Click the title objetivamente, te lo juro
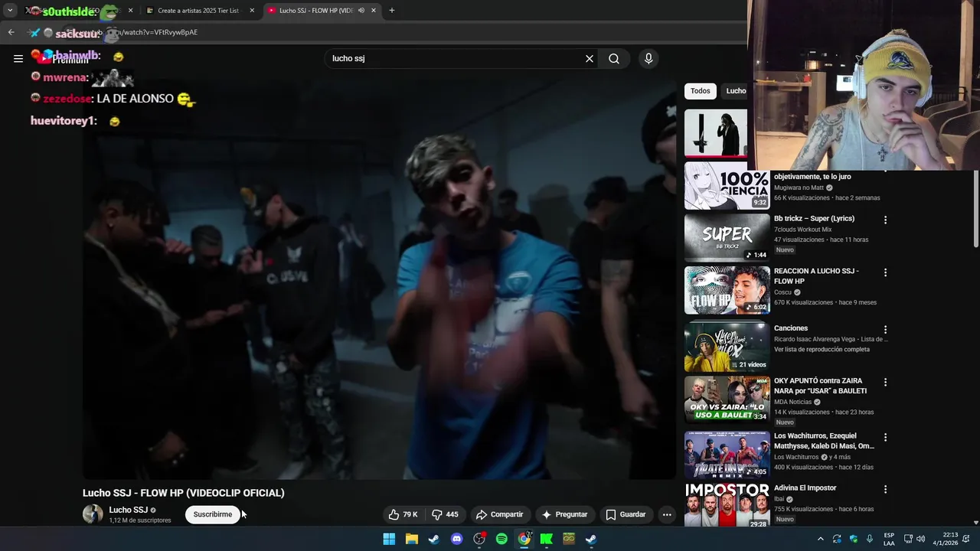This screenshot has width=980, height=551. pos(812,177)
